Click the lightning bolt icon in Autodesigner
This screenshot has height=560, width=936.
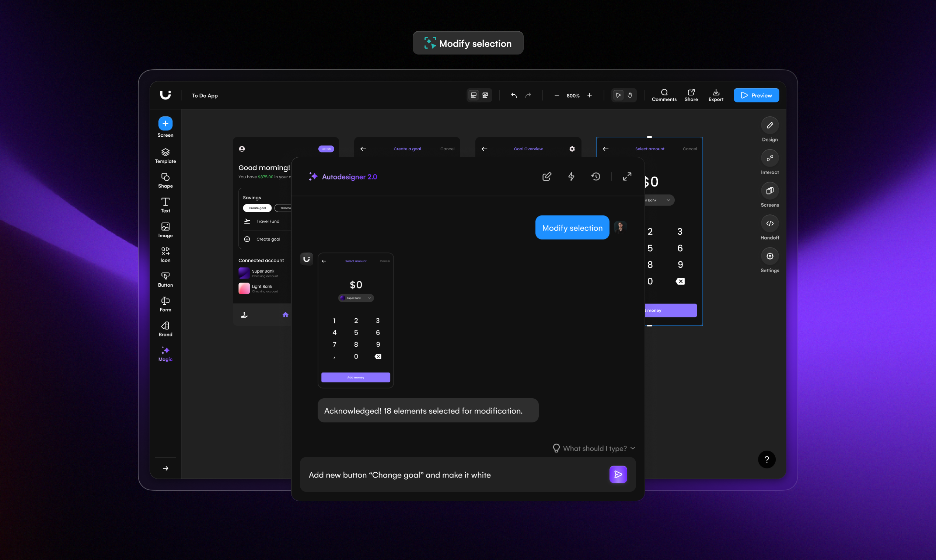point(571,176)
